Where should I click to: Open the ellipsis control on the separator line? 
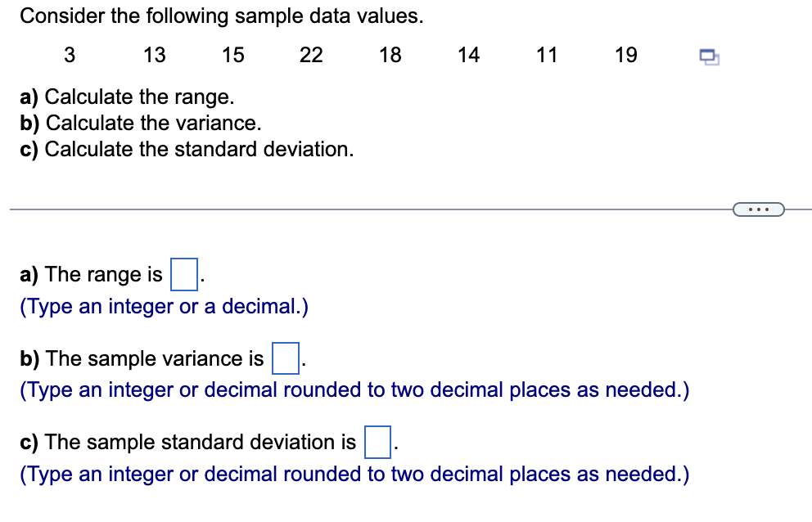click(x=759, y=209)
